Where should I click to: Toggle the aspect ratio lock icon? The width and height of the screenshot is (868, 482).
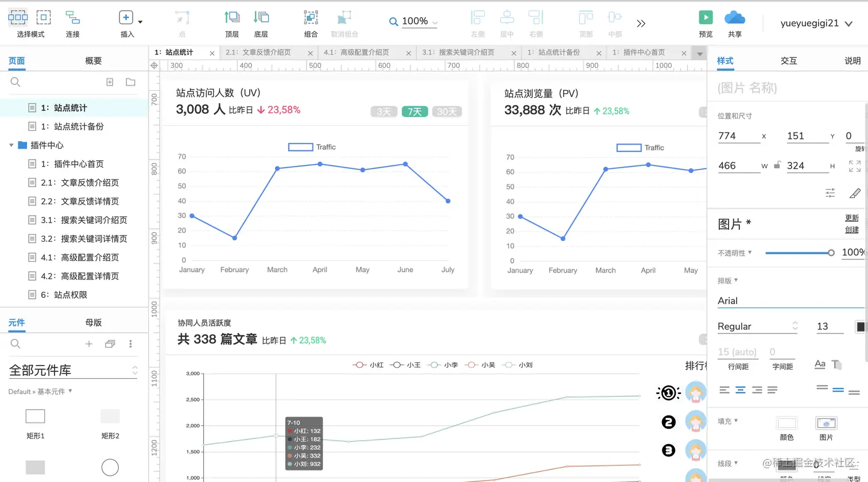coord(777,165)
